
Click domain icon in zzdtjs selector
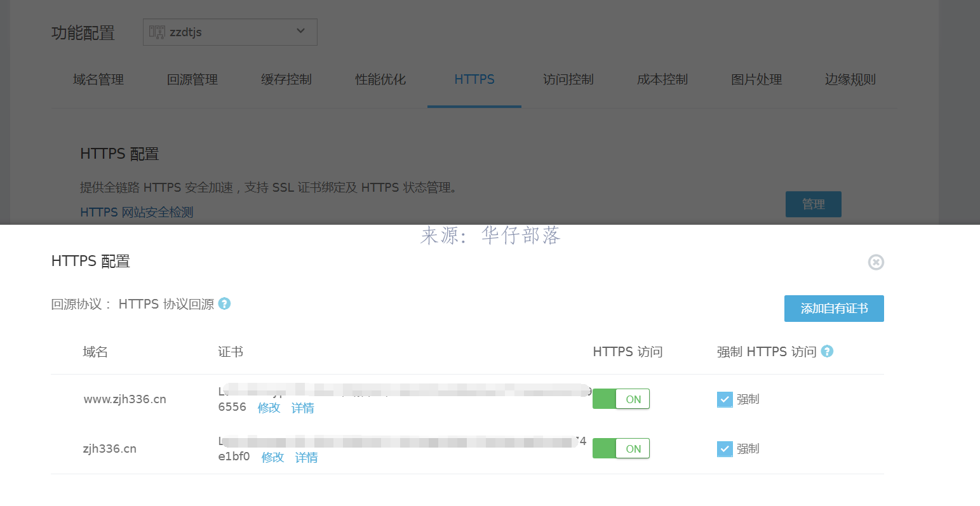point(157,32)
